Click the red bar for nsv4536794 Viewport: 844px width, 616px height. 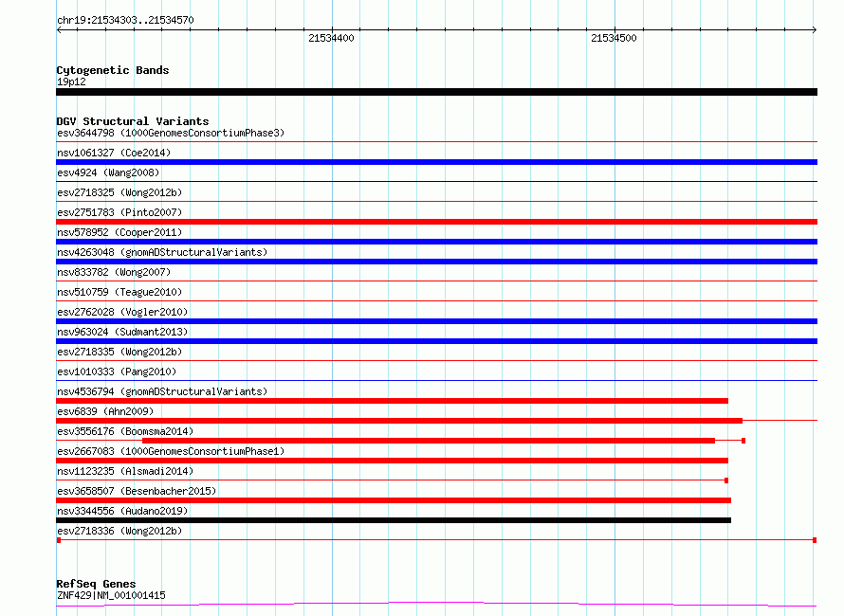coord(392,401)
